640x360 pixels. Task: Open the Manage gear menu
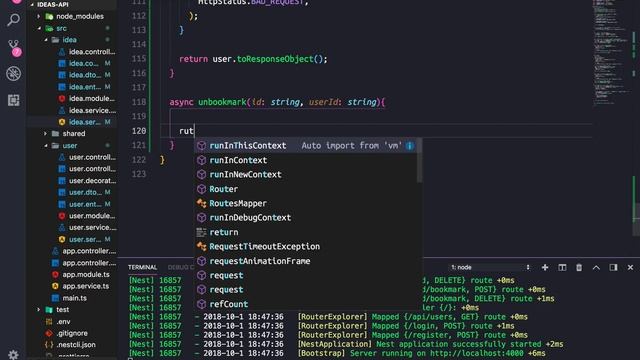click(x=13, y=354)
